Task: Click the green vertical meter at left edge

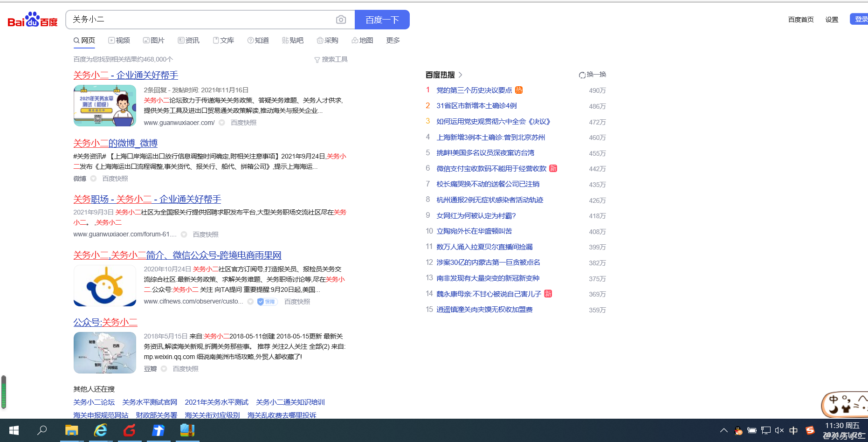Action: click(x=4, y=392)
